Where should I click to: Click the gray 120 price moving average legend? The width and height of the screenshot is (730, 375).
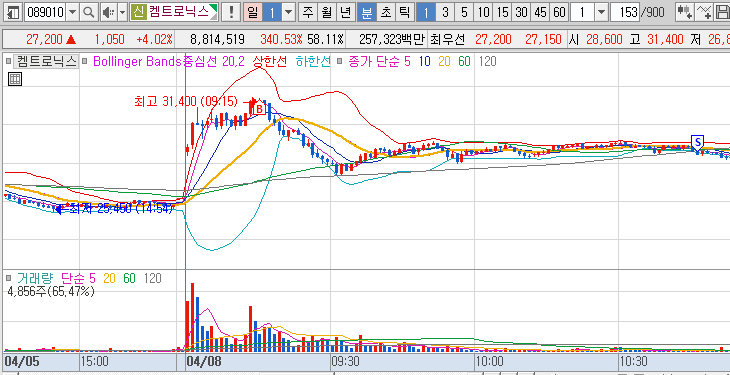487,61
